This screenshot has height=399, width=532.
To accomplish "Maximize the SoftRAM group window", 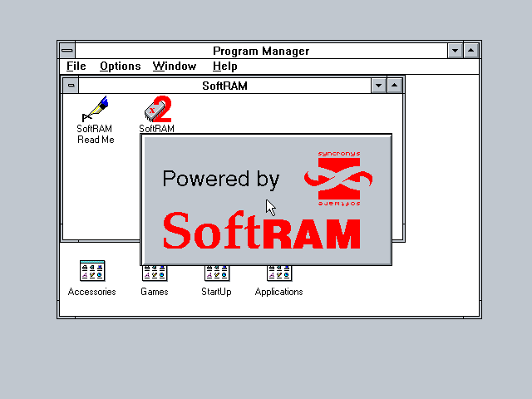I will pos(394,86).
